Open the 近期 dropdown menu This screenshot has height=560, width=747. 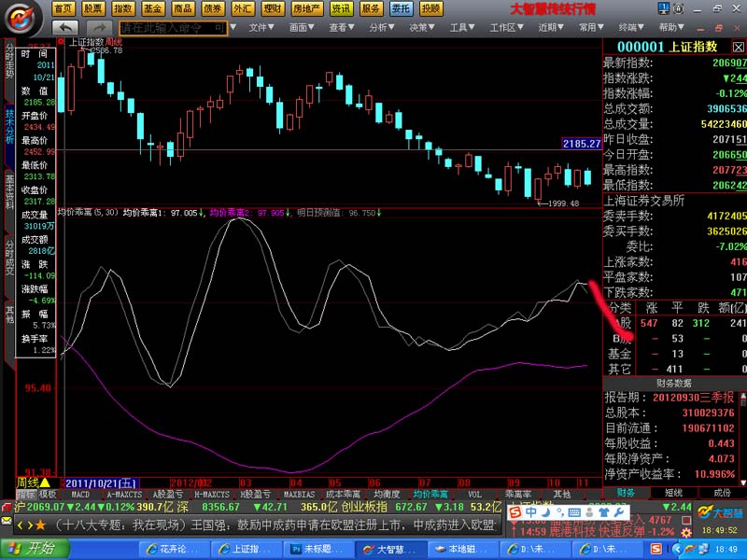551,28
